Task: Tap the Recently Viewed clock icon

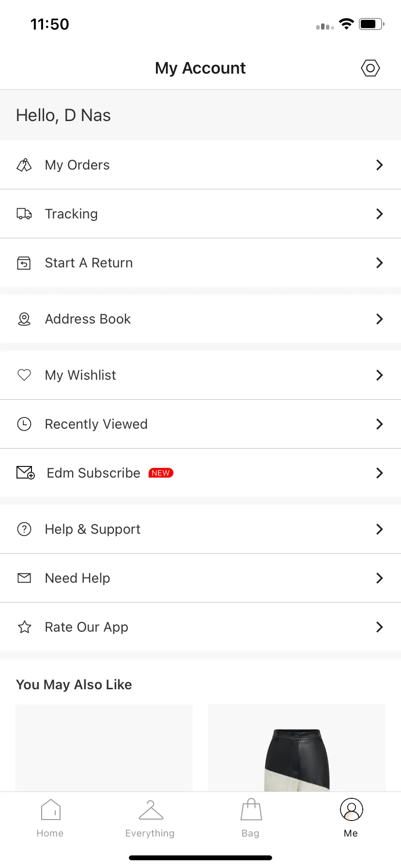Action: [x=24, y=424]
